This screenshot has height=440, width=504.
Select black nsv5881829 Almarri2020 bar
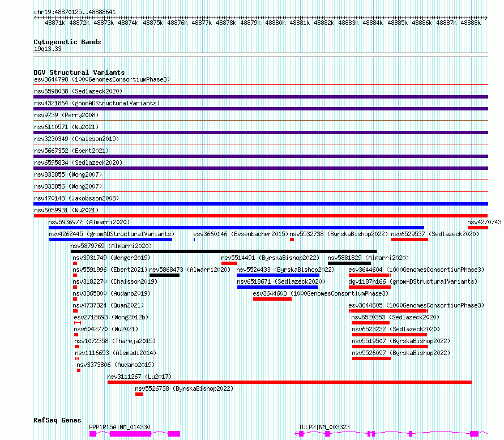[x=349, y=263]
